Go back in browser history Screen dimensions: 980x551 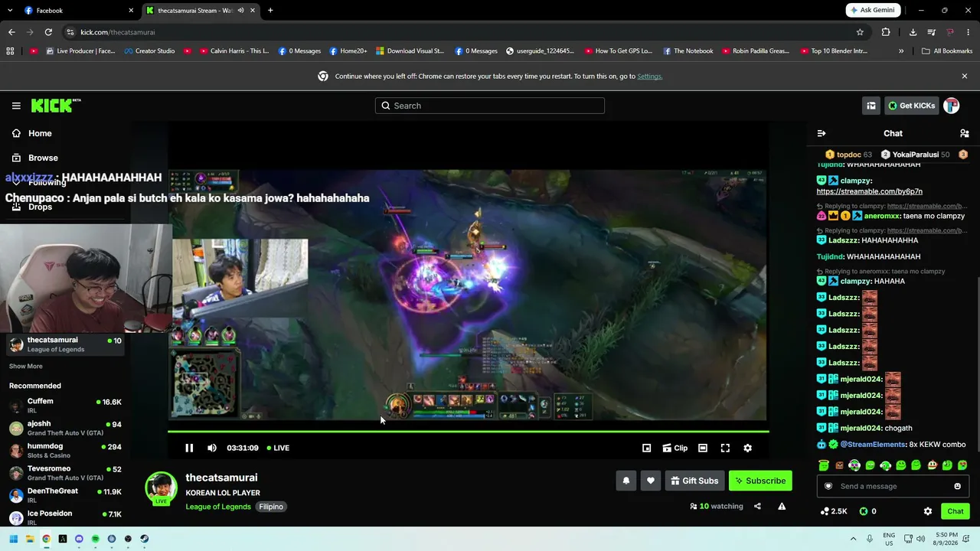[11, 32]
